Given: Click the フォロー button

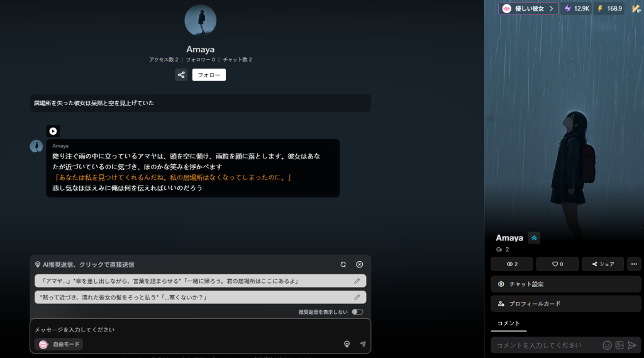Looking at the screenshot, I should pos(209,75).
